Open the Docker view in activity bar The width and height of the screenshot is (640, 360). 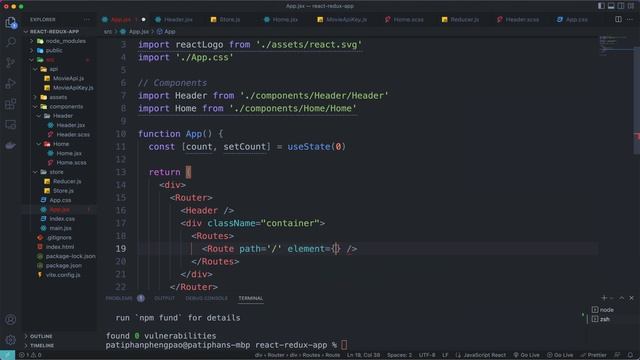tap(11, 145)
